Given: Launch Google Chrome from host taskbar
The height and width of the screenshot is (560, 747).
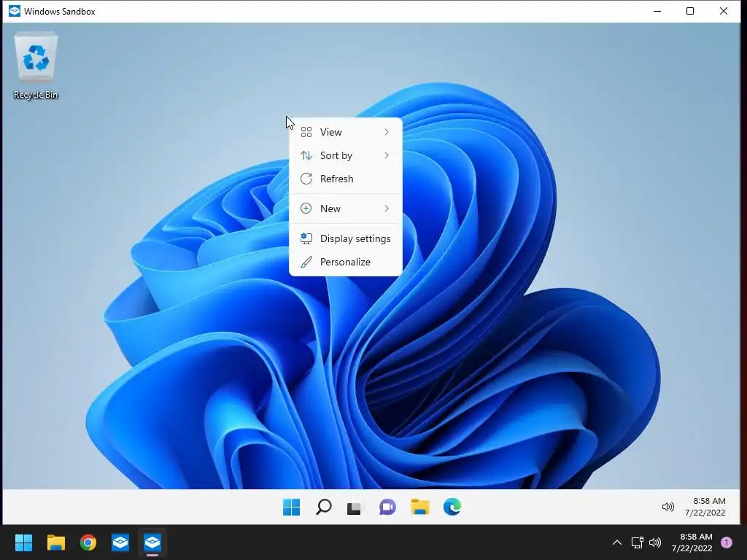Looking at the screenshot, I should [88, 542].
